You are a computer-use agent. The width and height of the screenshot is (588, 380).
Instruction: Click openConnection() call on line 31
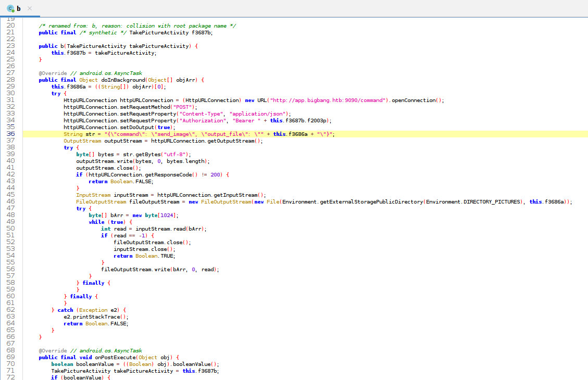pos(417,100)
